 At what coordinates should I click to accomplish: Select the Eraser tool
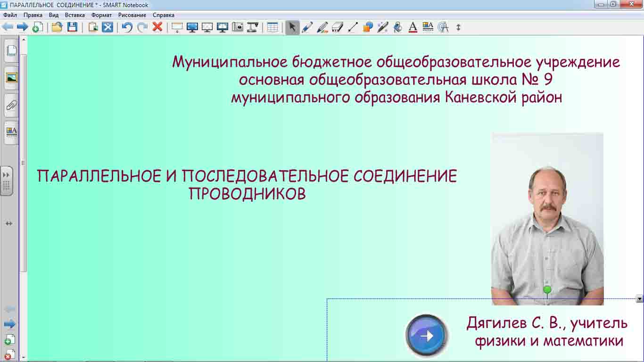338,27
